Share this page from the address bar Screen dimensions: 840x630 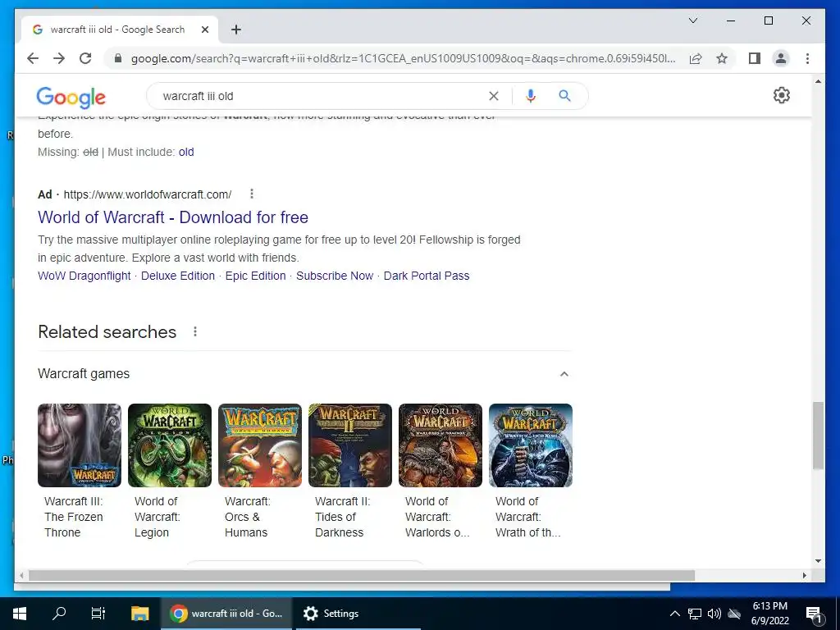(x=696, y=58)
